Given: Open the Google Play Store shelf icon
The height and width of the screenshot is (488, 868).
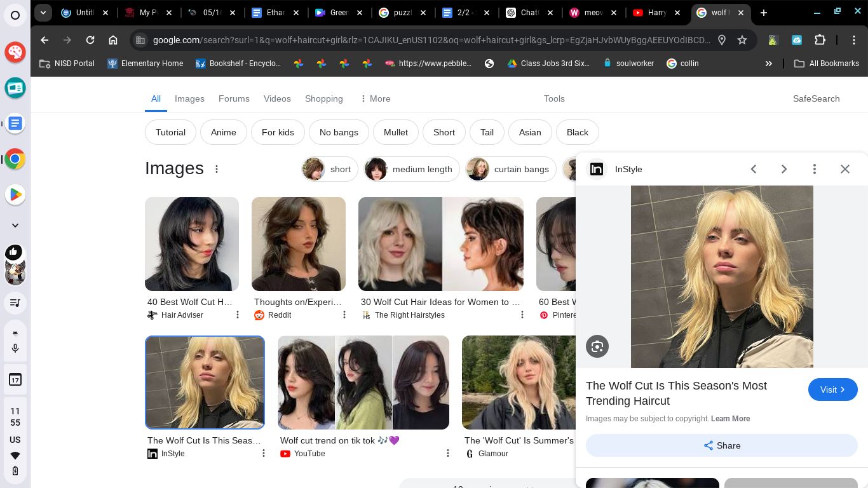Looking at the screenshot, I should (15, 194).
